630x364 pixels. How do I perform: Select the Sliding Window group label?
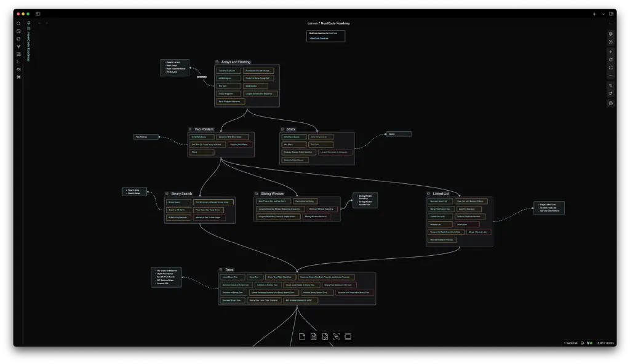pyautogui.click(x=272, y=193)
